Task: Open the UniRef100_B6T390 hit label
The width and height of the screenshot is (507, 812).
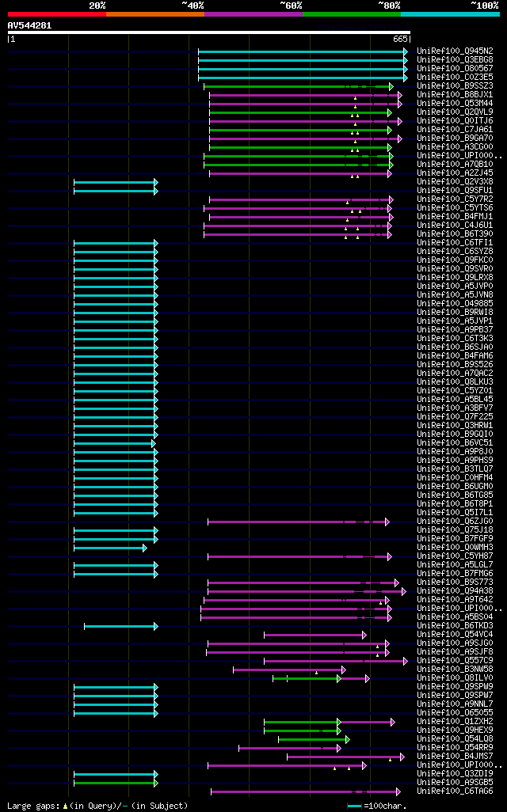Action: pyautogui.click(x=456, y=234)
